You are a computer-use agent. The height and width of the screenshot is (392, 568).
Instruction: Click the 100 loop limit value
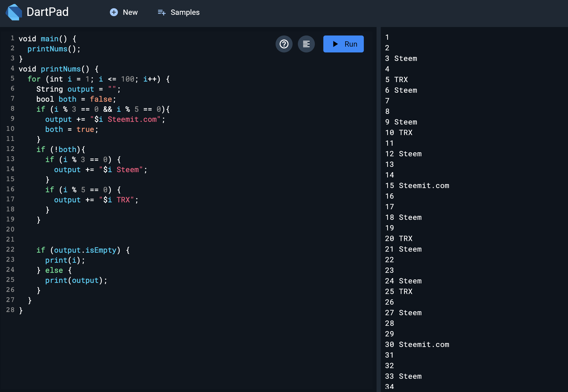coord(128,79)
